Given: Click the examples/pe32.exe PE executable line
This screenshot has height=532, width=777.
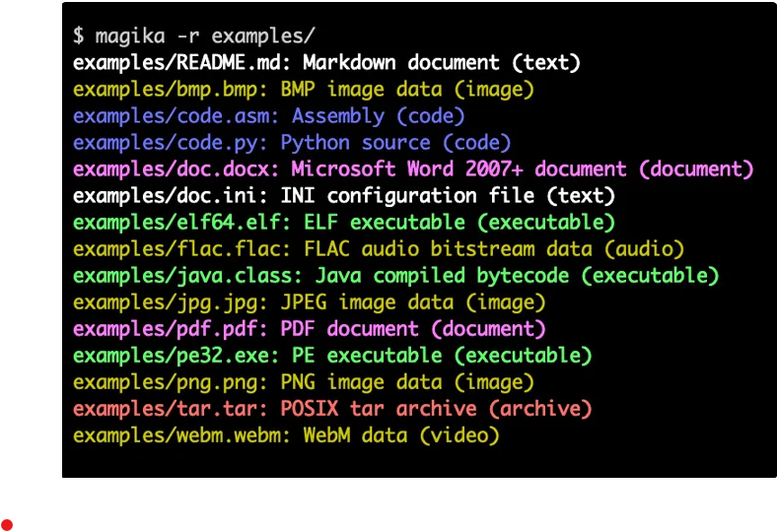Looking at the screenshot, I should [x=332, y=356].
